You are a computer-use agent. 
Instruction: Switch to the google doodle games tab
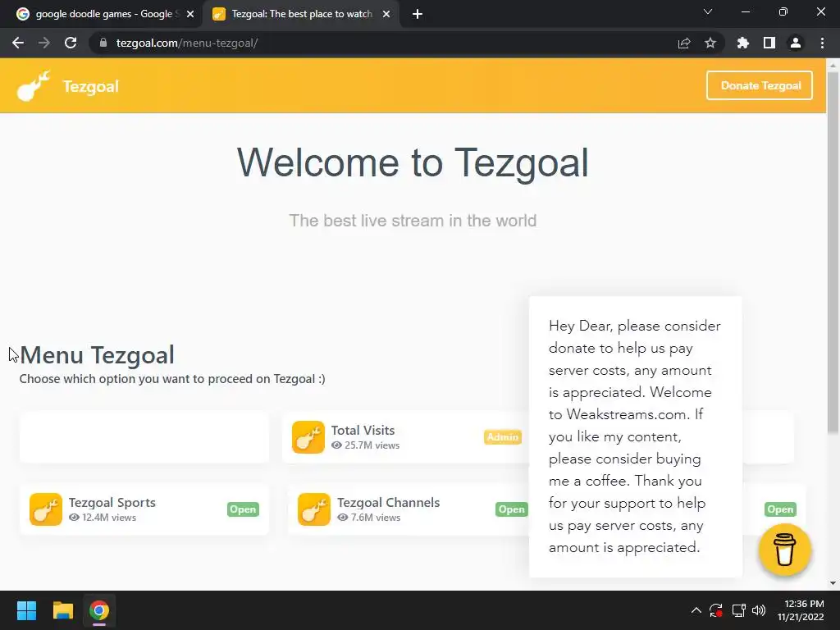[x=104, y=14]
